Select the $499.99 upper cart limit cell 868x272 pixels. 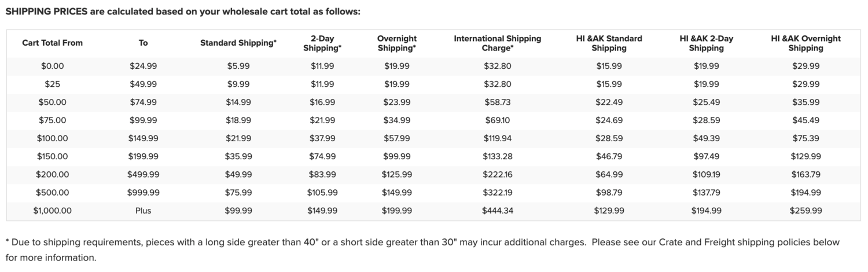[143, 174]
